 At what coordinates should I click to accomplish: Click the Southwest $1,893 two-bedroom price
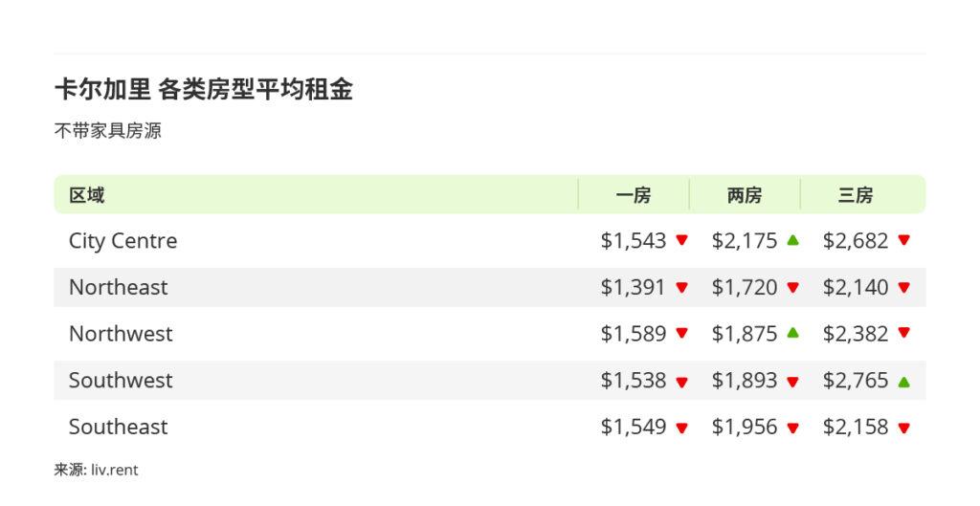745,380
